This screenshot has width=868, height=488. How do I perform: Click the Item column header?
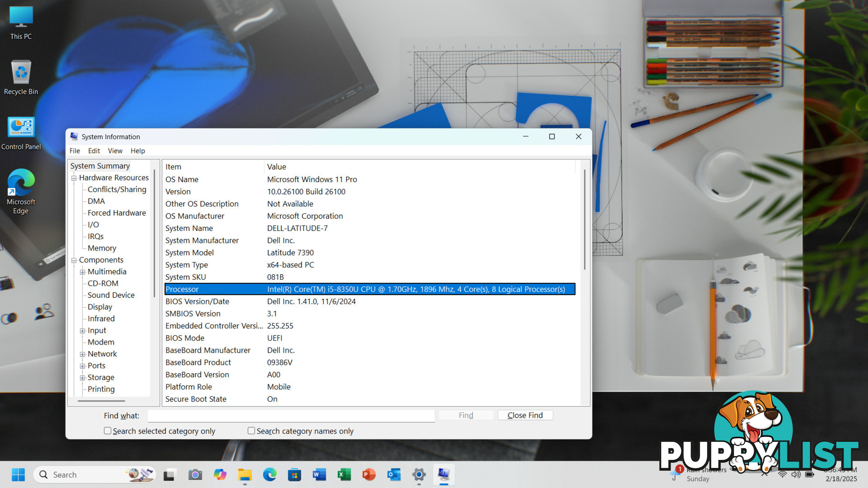point(213,167)
